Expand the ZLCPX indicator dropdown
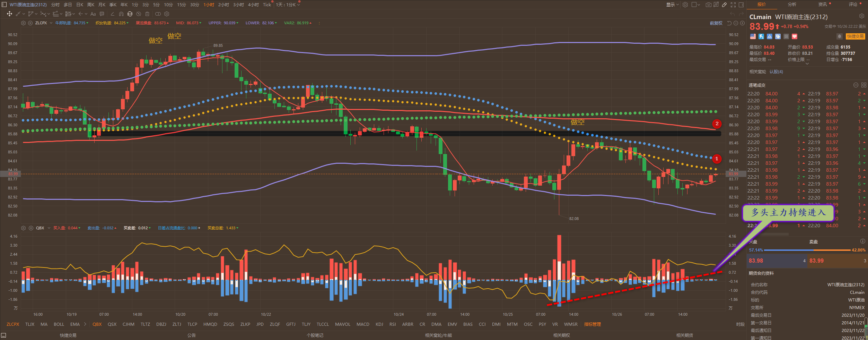The image size is (868, 340). pos(51,23)
